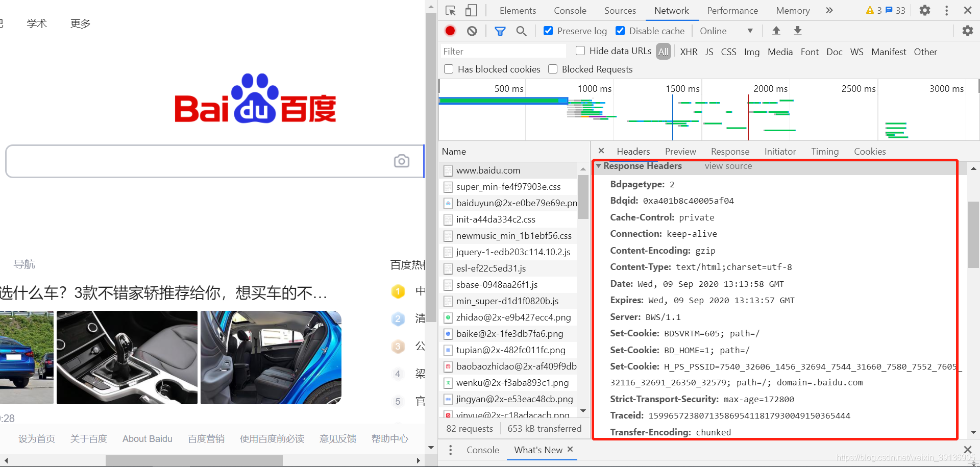Open DevTools three-dot customize menu
Image resolution: width=980 pixels, height=467 pixels.
point(946,11)
